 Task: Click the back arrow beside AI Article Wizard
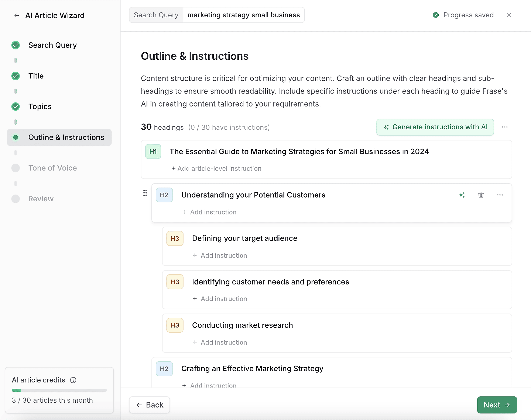point(17,15)
